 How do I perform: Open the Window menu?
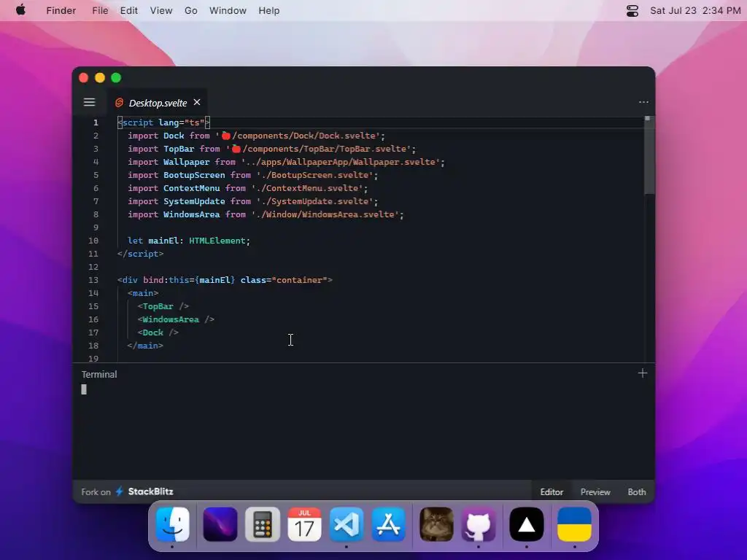[228, 10]
